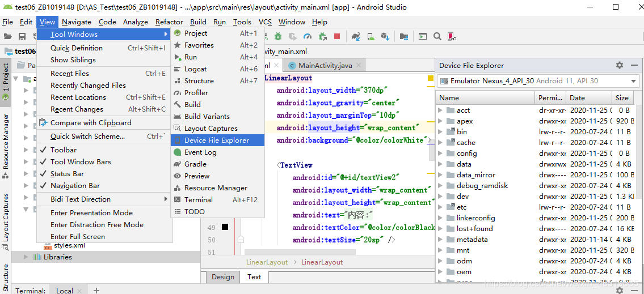Open the Bidi Text Direction submenu
This screenshot has width=644, height=294.
(105, 199)
